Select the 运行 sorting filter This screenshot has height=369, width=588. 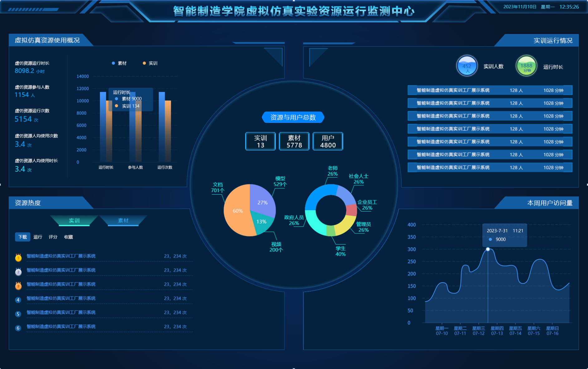pyautogui.click(x=38, y=237)
